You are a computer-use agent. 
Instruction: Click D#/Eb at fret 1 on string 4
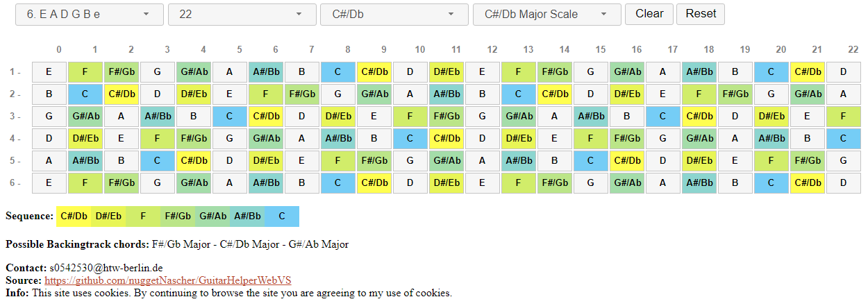coord(85,138)
